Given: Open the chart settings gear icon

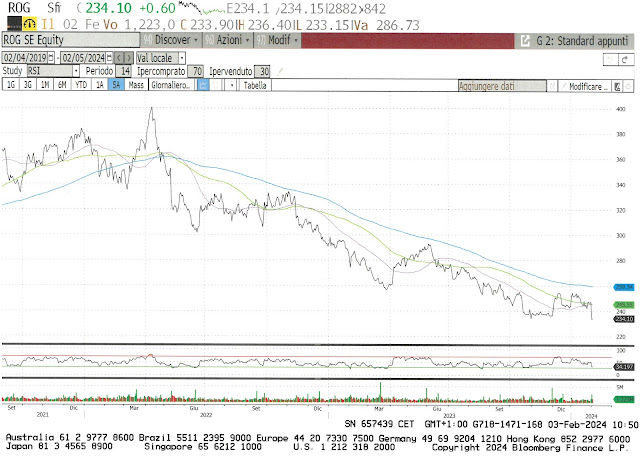Looking at the screenshot, I should 629,86.
